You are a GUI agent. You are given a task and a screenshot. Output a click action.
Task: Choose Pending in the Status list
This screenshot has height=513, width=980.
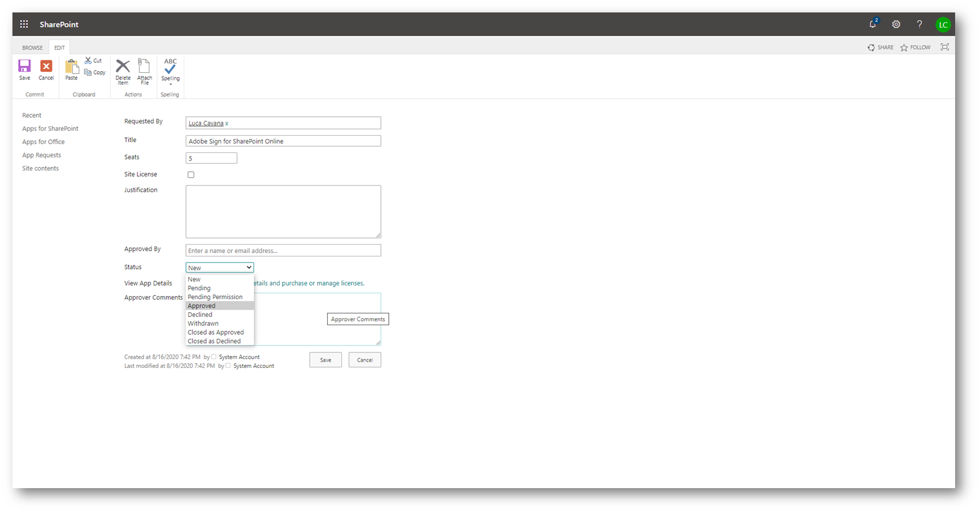click(x=220, y=288)
